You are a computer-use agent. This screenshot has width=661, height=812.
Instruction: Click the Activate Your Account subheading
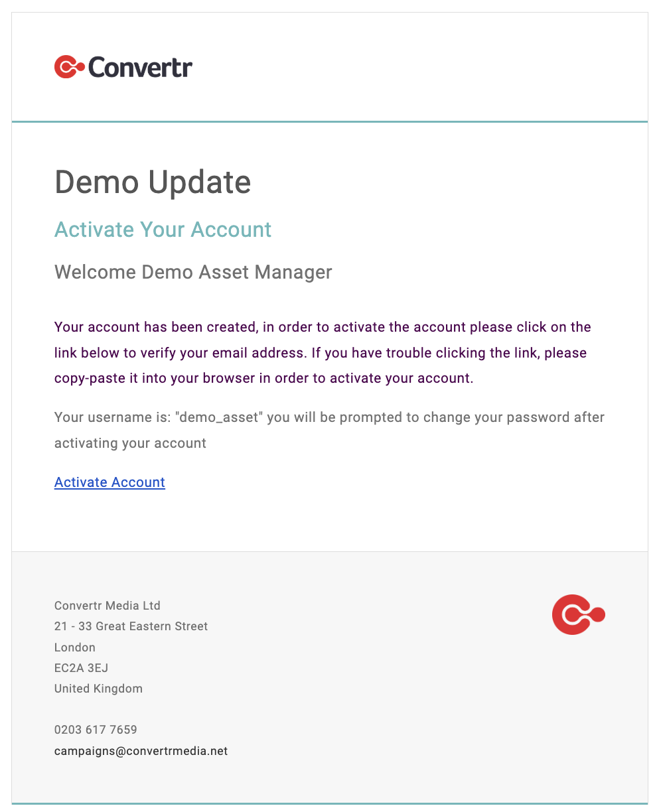163,230
